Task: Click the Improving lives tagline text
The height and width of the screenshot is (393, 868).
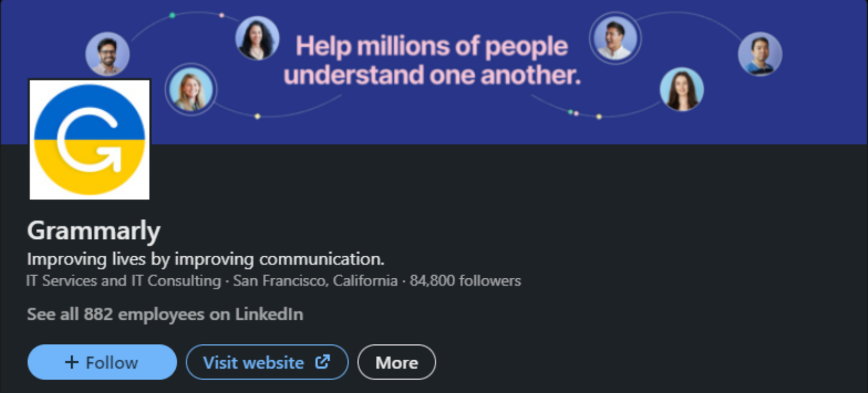Action: (205, 259)
